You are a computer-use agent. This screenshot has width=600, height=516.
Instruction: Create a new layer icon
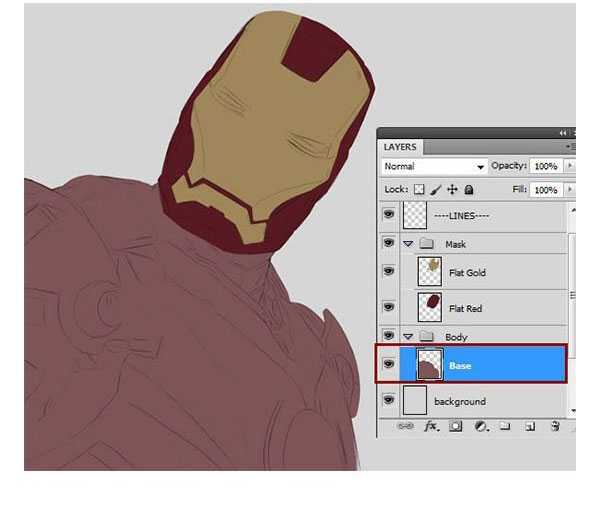click(530, 426)
